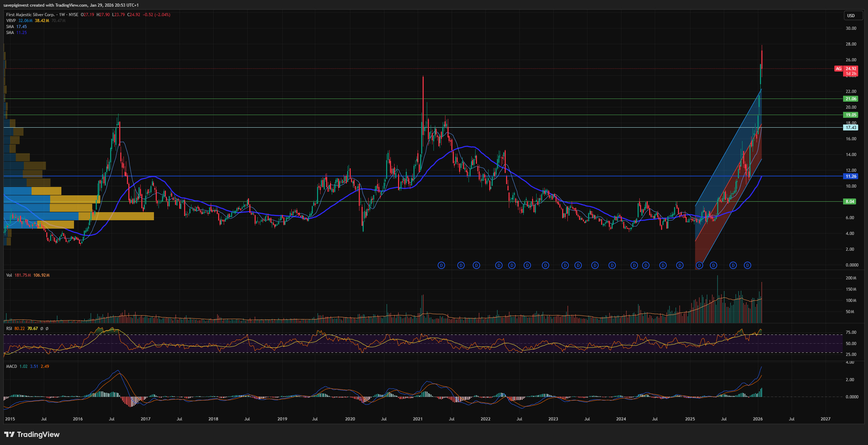
Task: Toggle the SMA 11.25 indicator legend
Action: [10, 33]
